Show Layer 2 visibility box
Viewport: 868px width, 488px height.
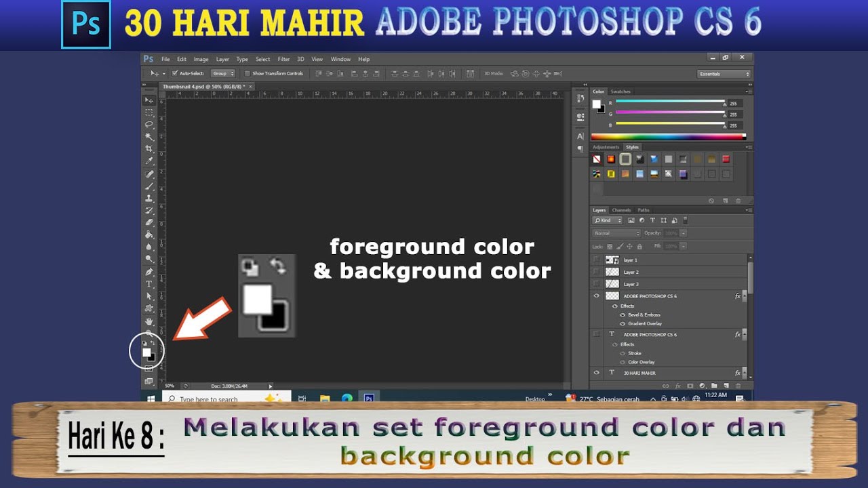click(x=597, y=272)
